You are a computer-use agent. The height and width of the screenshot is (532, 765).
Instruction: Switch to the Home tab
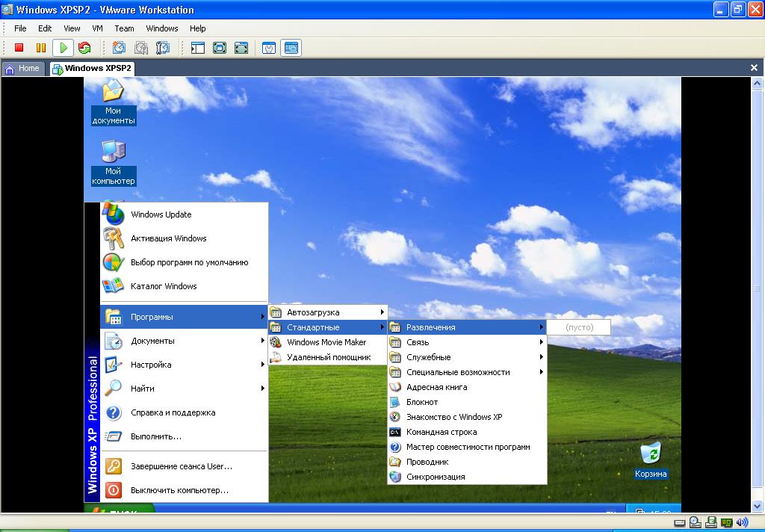pyautogui.click(x=23, y=69)
